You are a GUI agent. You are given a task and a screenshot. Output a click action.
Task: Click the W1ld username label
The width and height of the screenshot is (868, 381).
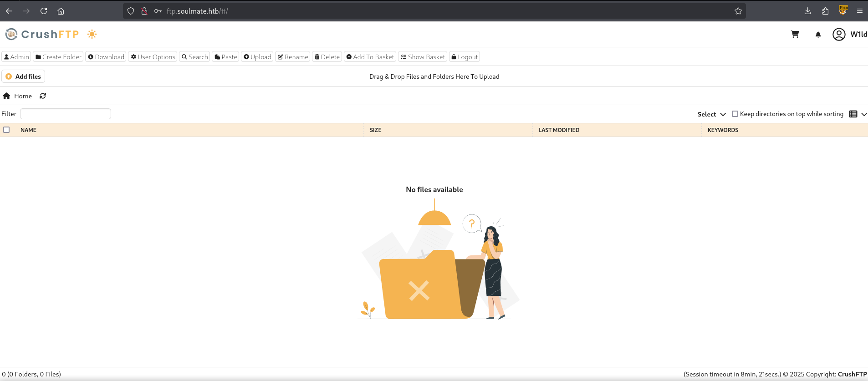point(858,34)
